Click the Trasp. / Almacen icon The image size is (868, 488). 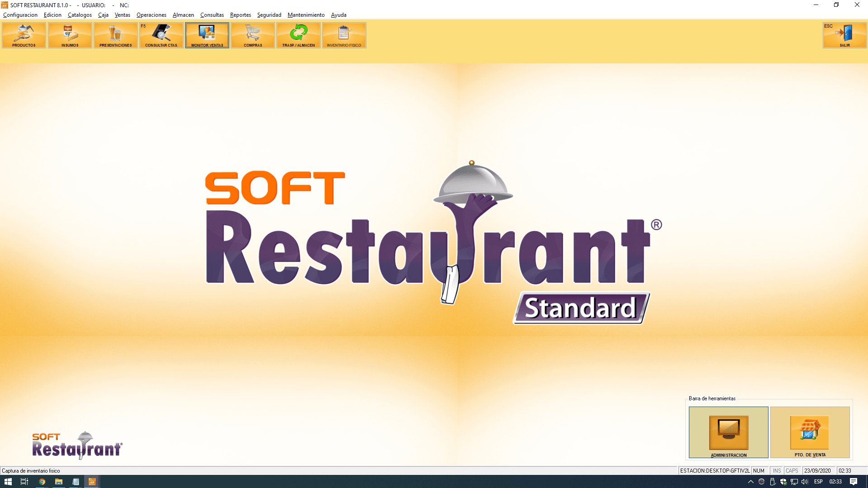pos(298,35)
